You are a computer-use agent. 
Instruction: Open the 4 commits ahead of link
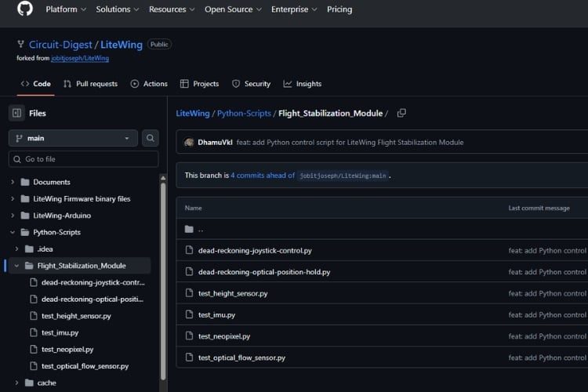pos(263,175)
